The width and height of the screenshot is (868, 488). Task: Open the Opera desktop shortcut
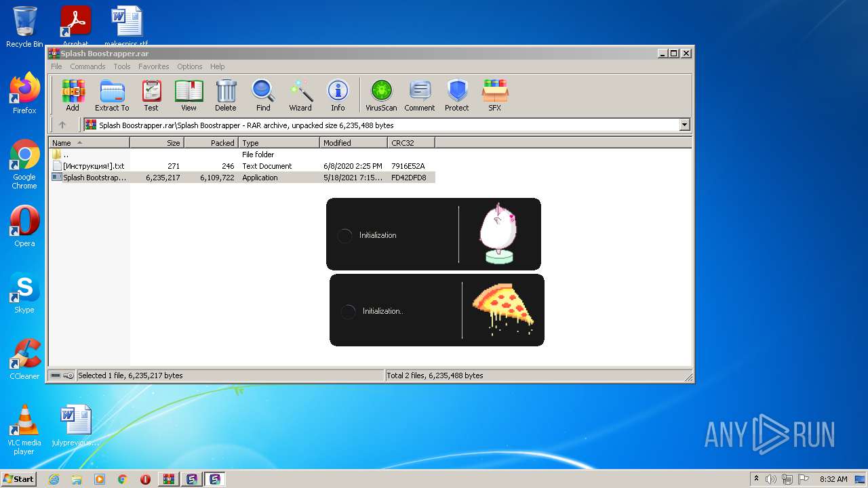pyautogui.click(x=24, y=226)
